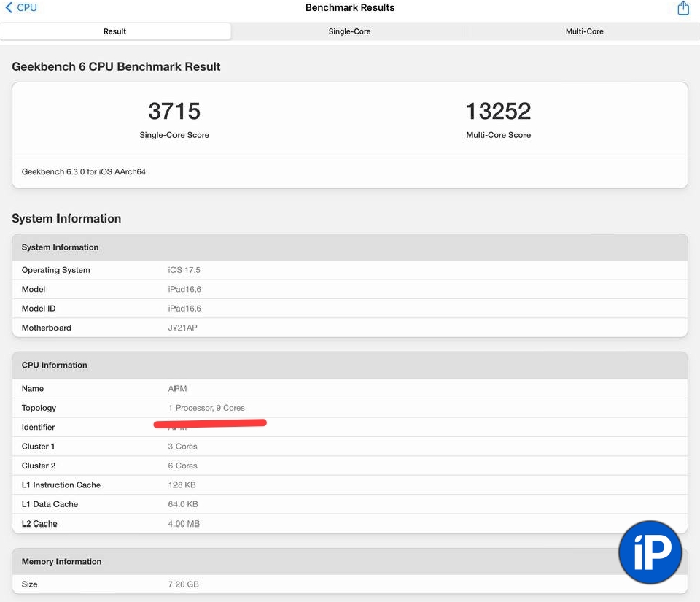The height and width of the screenshot is (602, 700).
Task: Tap the 13252 Multi-Core Score
Action: point(498,112)
